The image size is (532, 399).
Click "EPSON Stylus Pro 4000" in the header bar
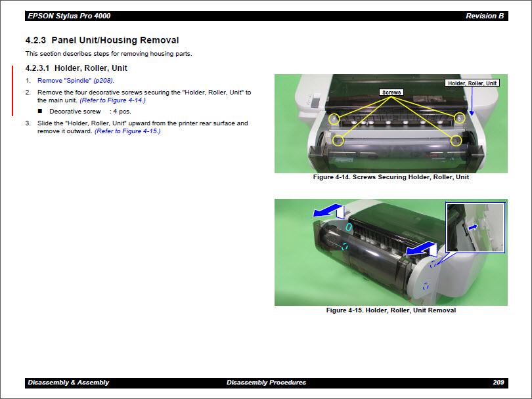click(64, 16)
